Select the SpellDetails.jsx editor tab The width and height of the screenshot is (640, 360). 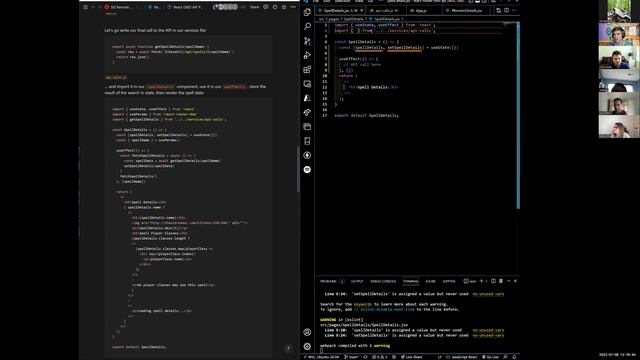coord(341,11)
